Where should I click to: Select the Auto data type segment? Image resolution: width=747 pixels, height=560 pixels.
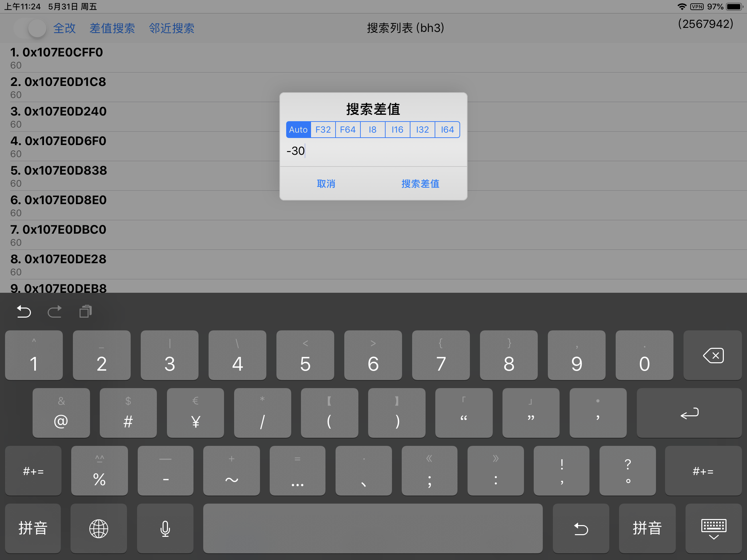point(298,130)
